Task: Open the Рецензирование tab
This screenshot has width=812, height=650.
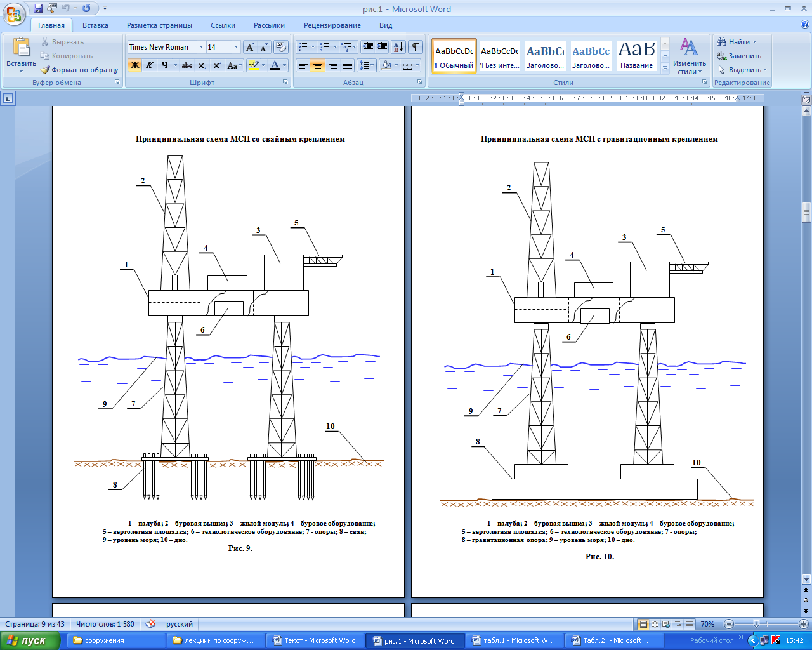Action: tap(332, 25)
